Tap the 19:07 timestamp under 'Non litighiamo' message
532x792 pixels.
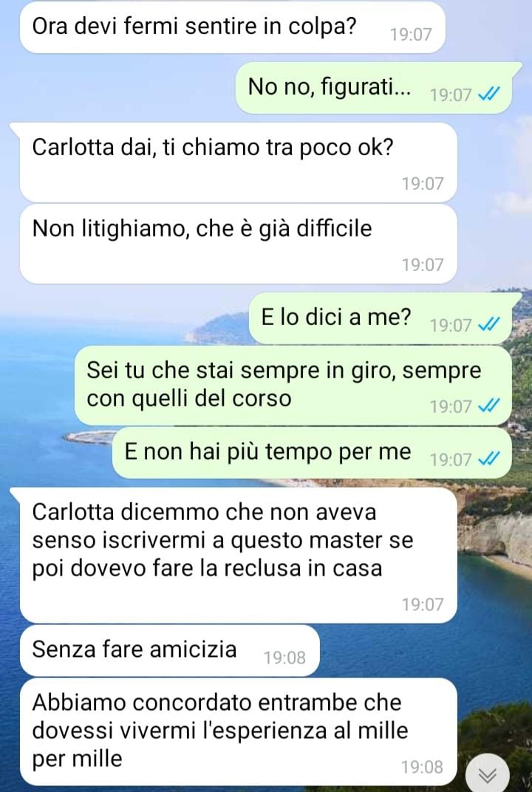click(x=423, y=264)
